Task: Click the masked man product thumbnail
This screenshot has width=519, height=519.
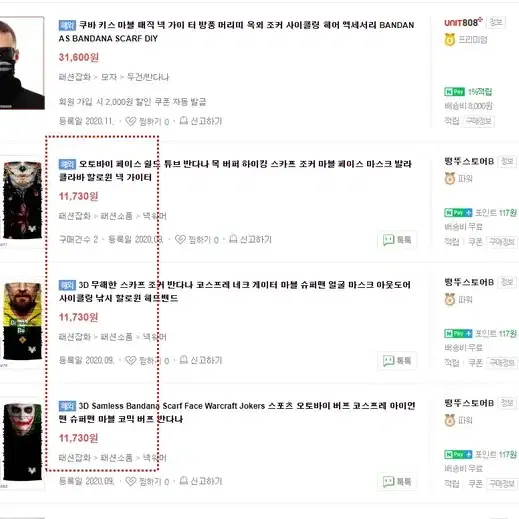Action: point(22,63)
